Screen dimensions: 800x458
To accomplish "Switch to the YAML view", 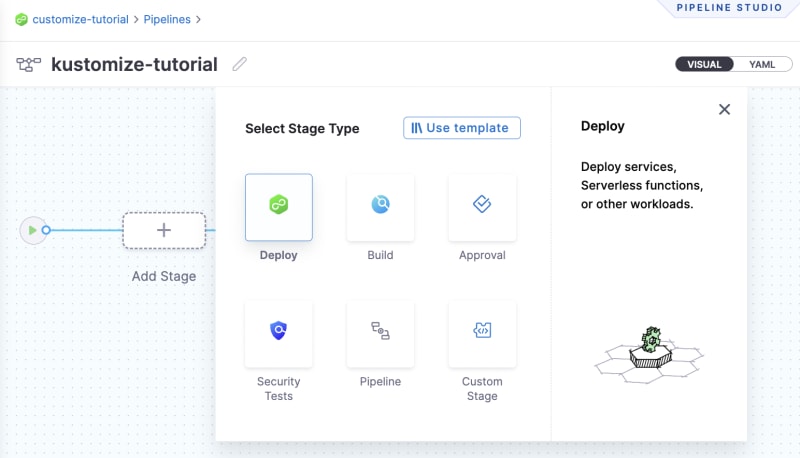I will click(x=762, y=64).
